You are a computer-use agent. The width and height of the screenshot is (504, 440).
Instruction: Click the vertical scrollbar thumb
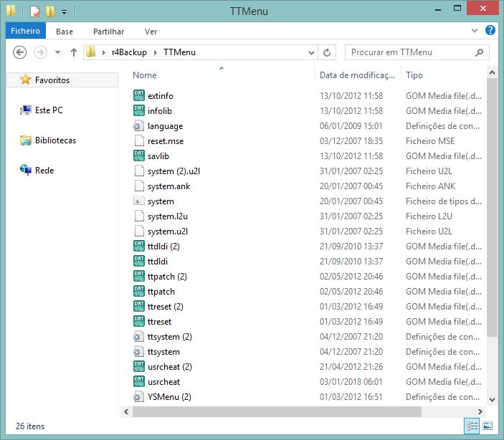[x=492, y=207]
